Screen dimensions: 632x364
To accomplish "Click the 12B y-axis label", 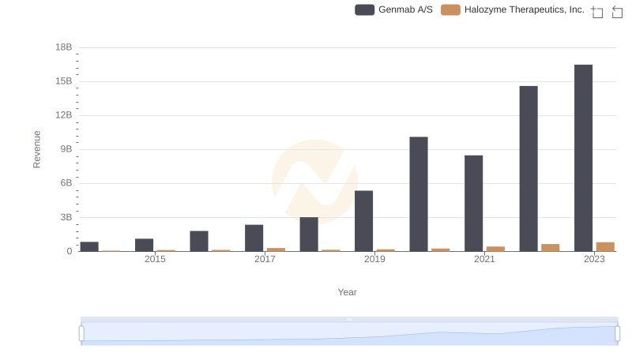I will pos(64,115).
